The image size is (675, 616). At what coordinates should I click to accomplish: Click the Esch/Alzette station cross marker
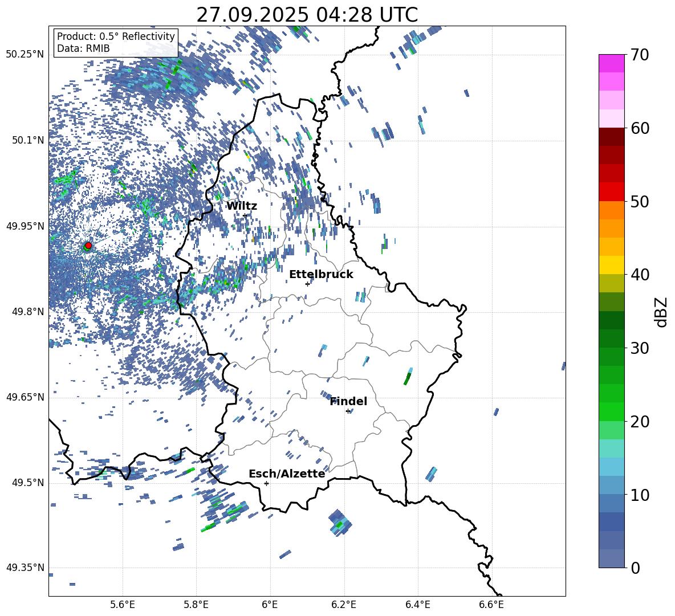tap(266, 483)
